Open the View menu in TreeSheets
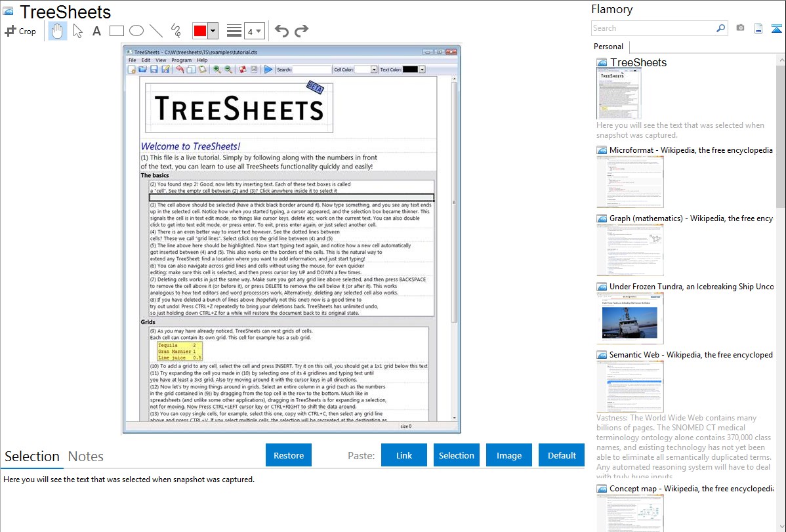Screen dimensions: 786x532 point(160,60)
